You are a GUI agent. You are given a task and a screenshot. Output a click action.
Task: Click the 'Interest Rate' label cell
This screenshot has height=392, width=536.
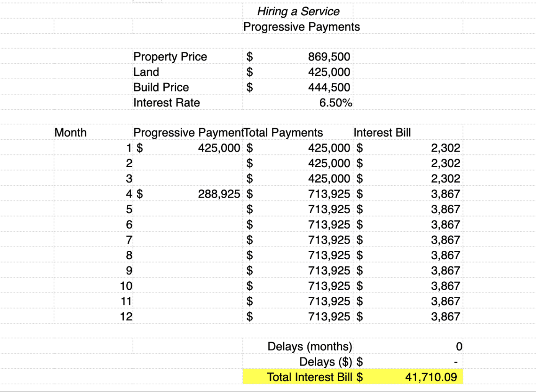pyautogui.click(x=167, y=103)
